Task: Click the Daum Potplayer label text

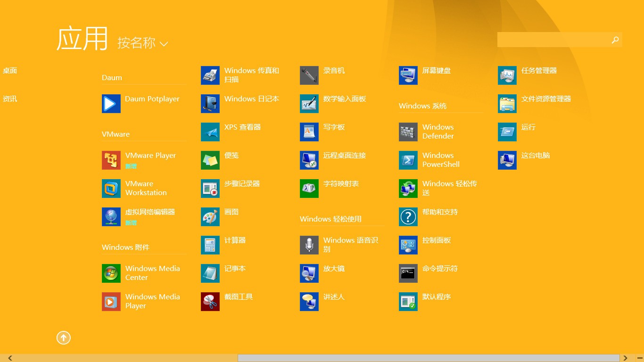Action: click(x=152, y=99)
